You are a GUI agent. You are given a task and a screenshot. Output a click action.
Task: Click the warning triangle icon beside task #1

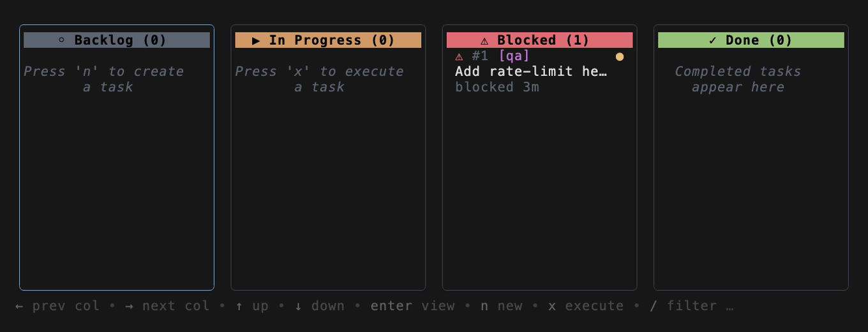tap(459, 57)
